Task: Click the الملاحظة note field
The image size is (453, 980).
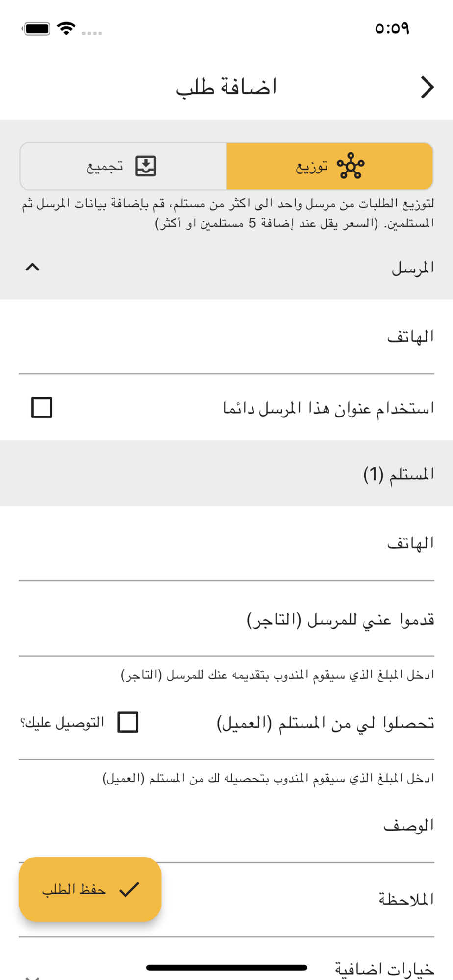Action: click(226, 900)
